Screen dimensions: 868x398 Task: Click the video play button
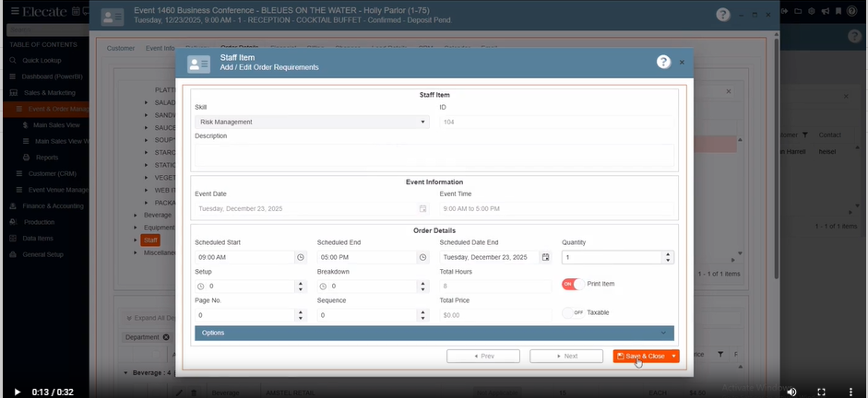coord(16,391)
